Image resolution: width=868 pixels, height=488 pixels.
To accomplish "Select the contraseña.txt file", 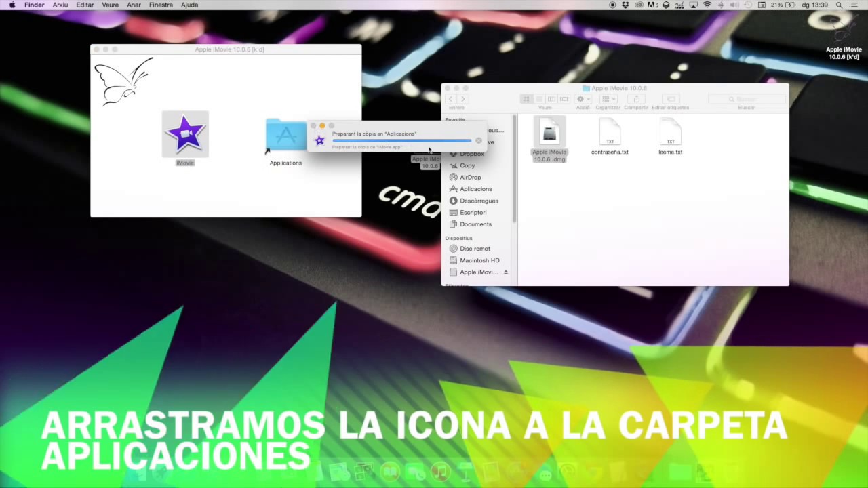I will click(610, 136).
